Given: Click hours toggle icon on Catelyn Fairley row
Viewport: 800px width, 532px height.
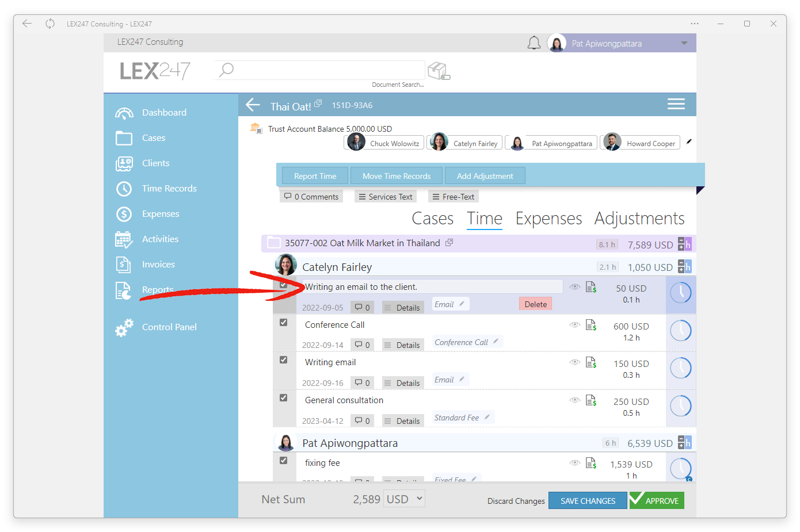Looking at the screenshot, I should [x=684, y=266].
